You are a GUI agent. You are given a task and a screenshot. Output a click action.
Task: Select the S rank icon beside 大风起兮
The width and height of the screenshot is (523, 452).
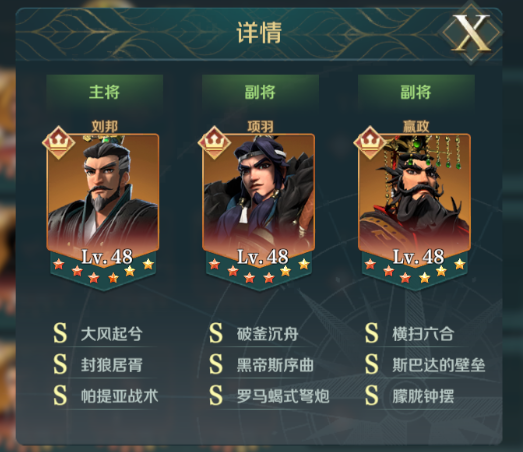point(60,333)
